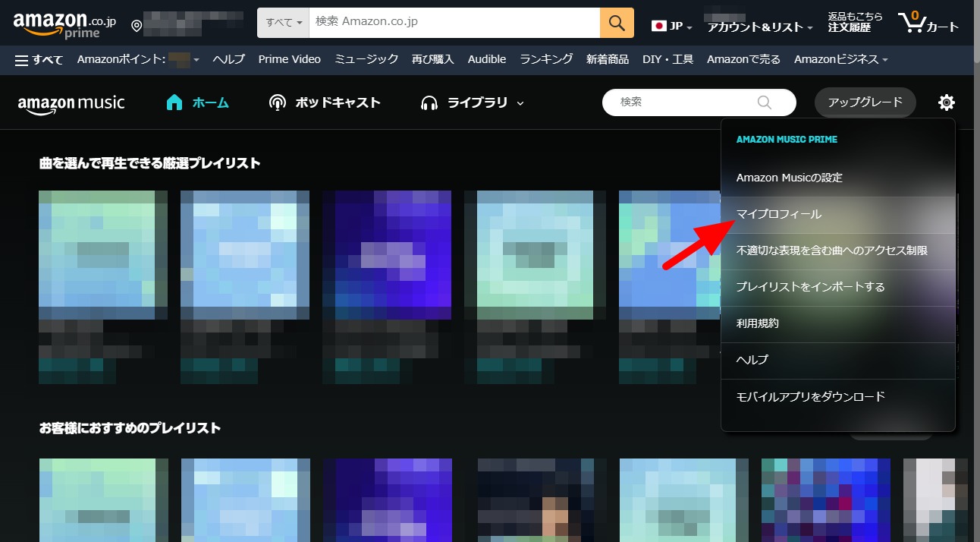Click the amazon.co.jp prime logo
This screenshot has width=980, height=542.
pos(64,24)
